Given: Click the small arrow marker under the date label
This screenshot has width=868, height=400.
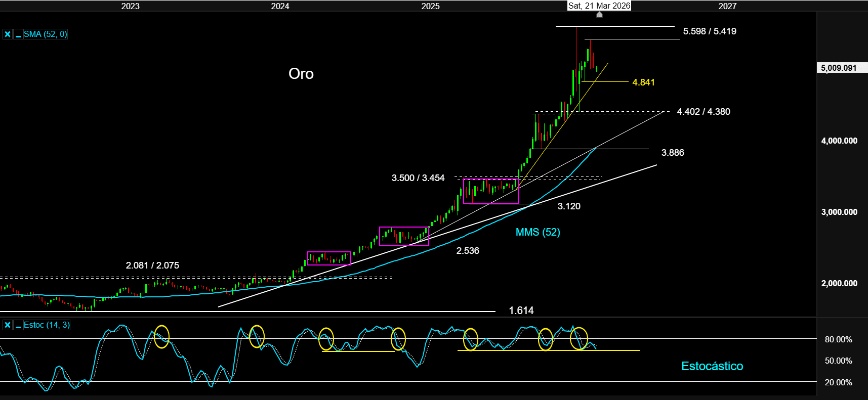Looking at the screenshot, I should click(599, 15).
